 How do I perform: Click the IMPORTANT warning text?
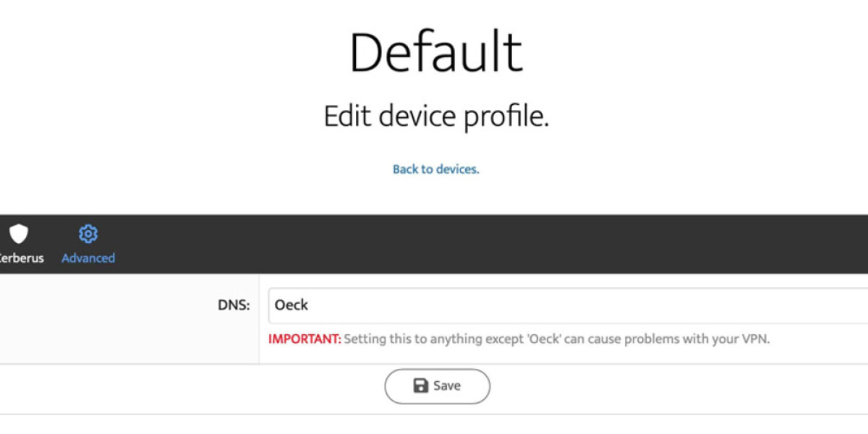303,339
